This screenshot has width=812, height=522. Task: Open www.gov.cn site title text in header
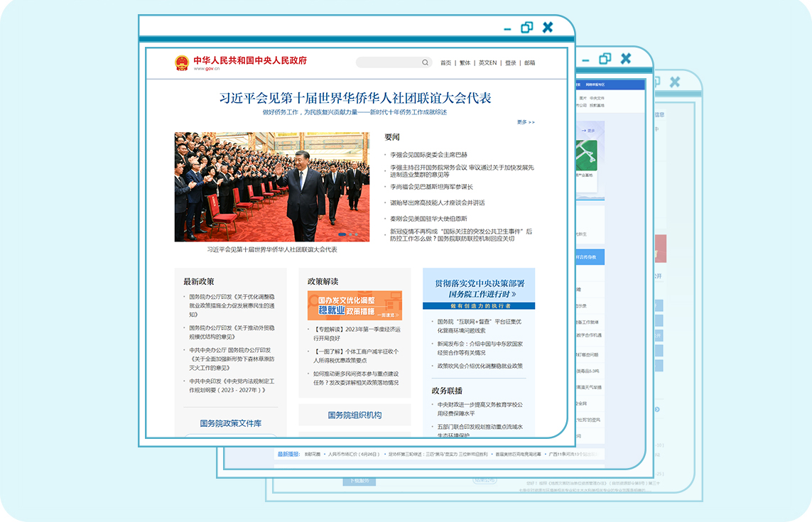pos(207,68)
